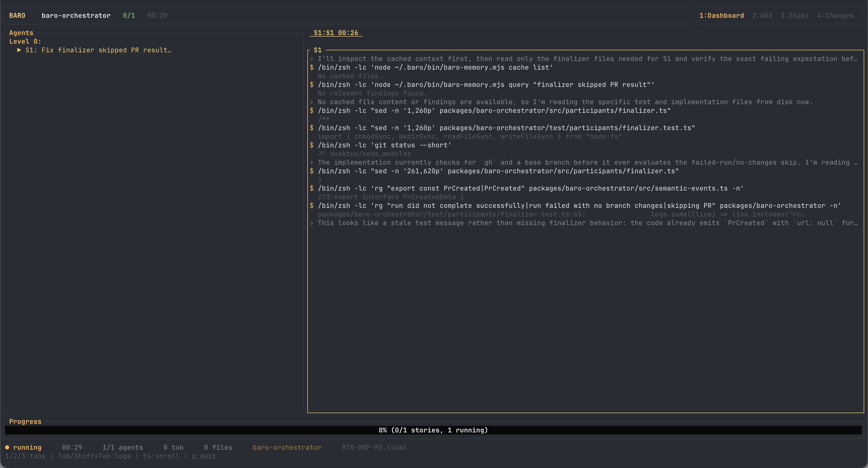This screenshot has width=868, height=468.
Task: Click 'The implementation currently checks for gh' message
Action: 588,163
